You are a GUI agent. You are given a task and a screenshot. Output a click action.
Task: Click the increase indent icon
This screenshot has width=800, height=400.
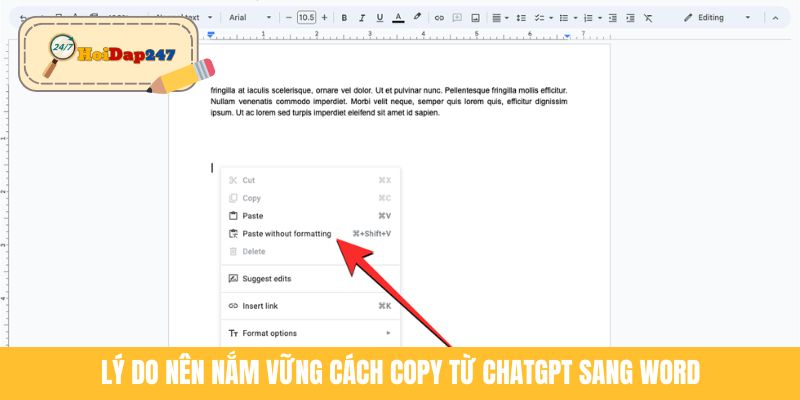pos(630,17)
